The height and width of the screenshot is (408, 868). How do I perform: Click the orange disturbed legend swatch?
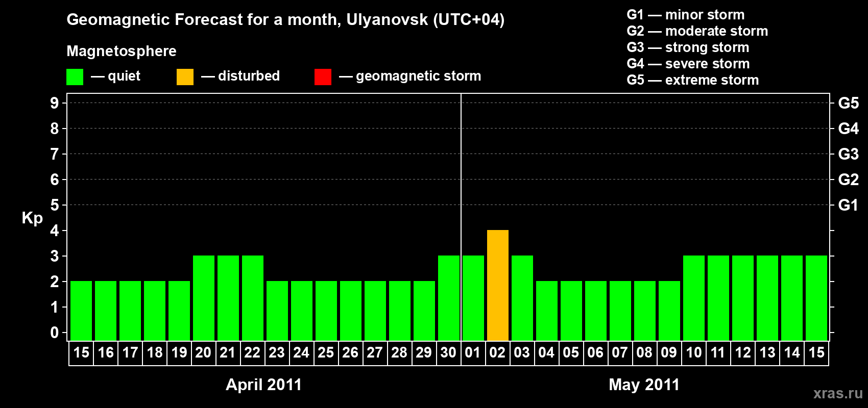185,77
